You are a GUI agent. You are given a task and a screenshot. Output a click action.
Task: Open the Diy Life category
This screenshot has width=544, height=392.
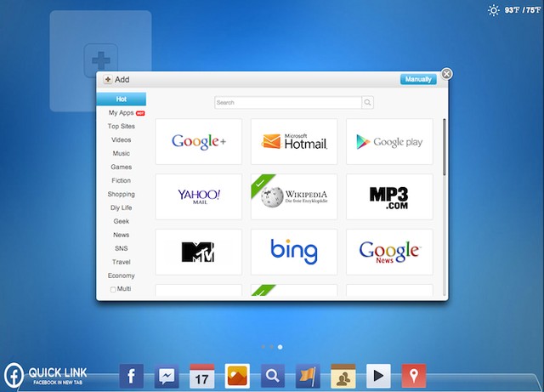[x=121, y=207]
